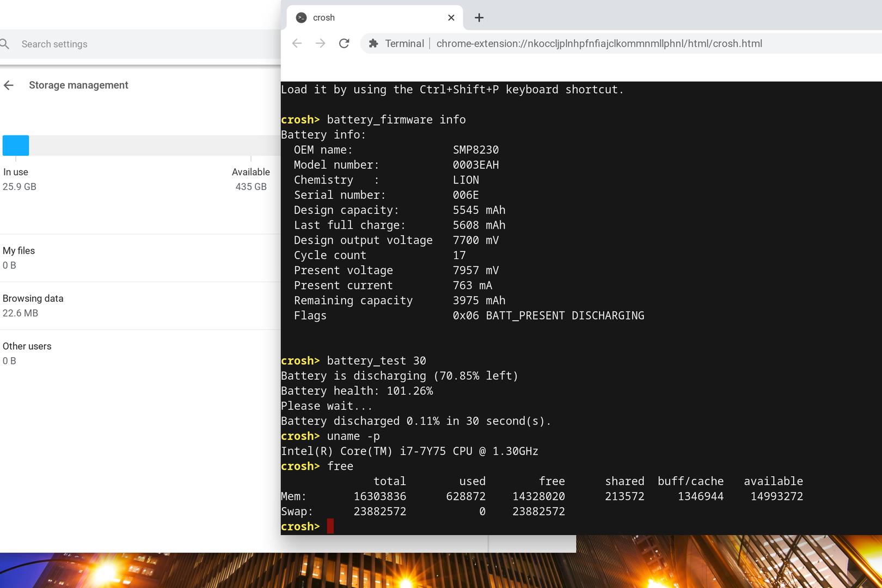This screenshot has width=882, height=588.
Task: Click the 'battery_test 30' command text
Action: click(377, 361)
